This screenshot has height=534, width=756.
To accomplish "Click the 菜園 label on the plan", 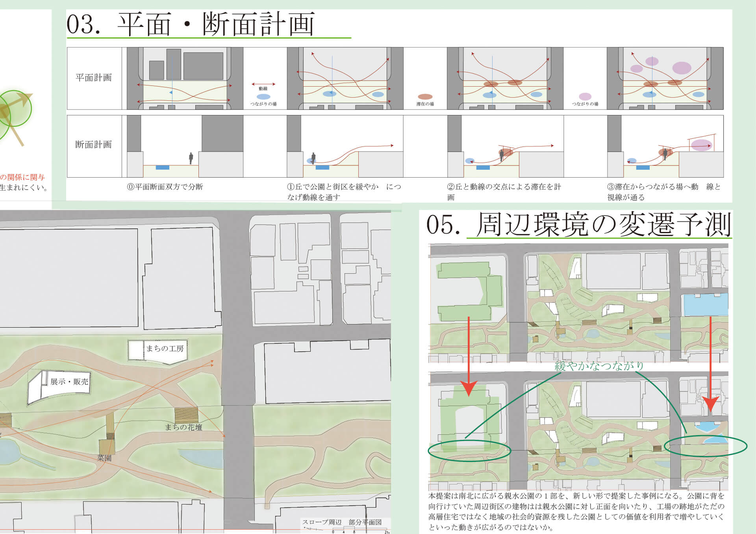I will pyautogui.click(x=104, y=458).
